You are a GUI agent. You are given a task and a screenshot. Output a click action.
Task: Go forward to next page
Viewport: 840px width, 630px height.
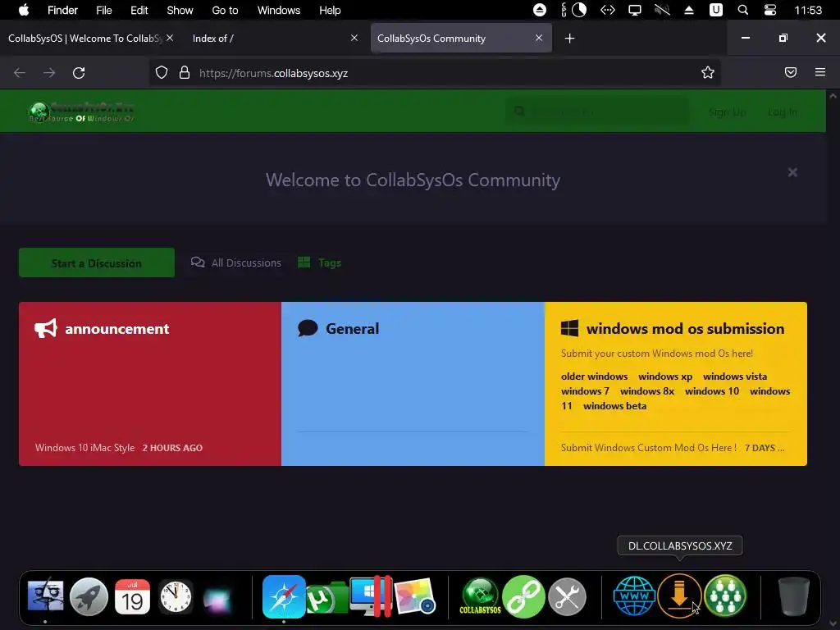coord(49,73)
